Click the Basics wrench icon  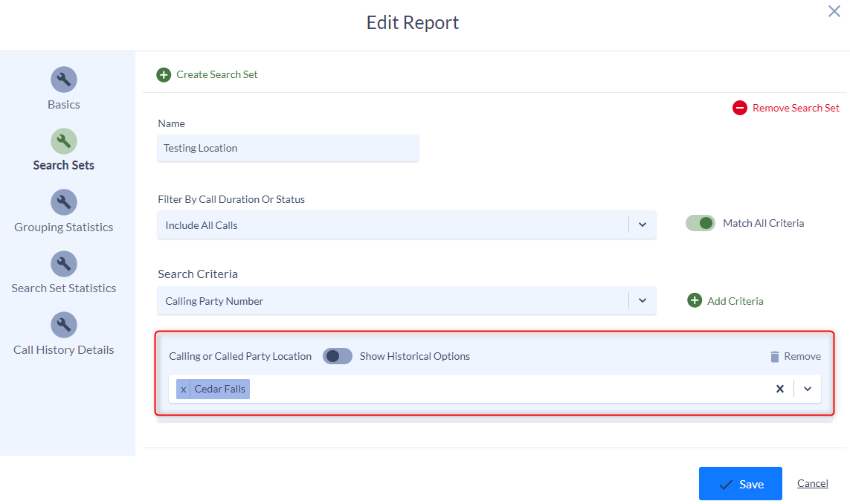63,80
